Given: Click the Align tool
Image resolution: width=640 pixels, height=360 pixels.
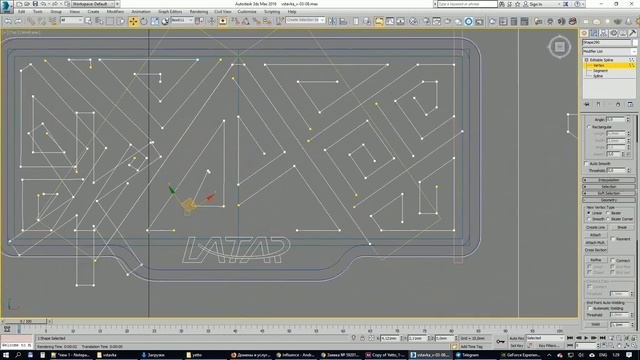Looking at the screenshot, I should pos(343,21).
